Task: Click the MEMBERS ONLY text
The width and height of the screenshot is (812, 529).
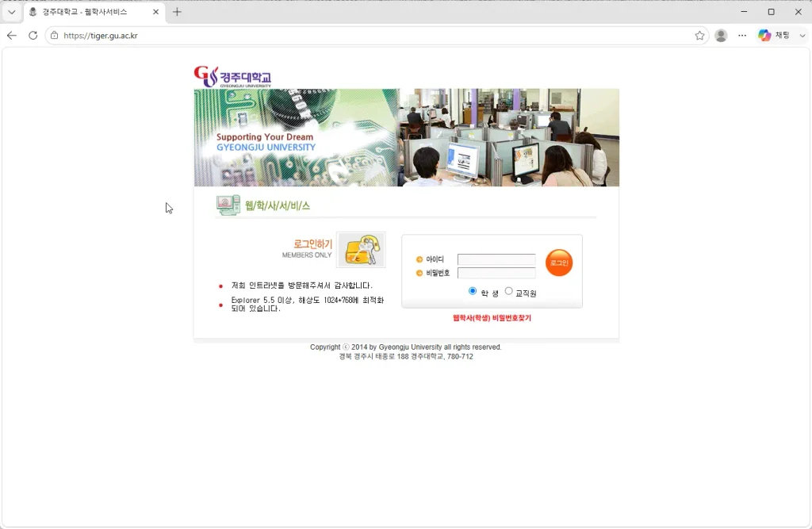Action: (x=307, y=255)
